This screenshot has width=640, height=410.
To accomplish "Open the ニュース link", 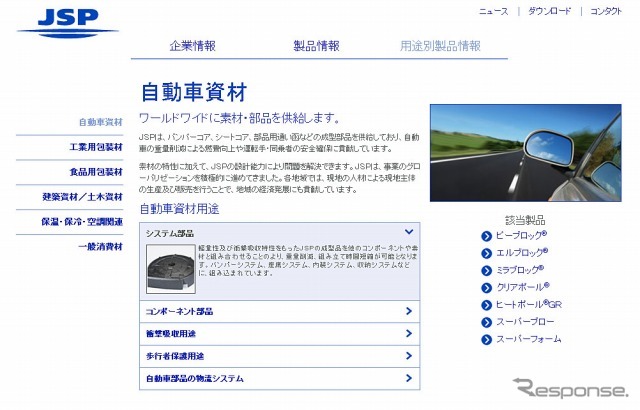I will click(x=493, y=11).
